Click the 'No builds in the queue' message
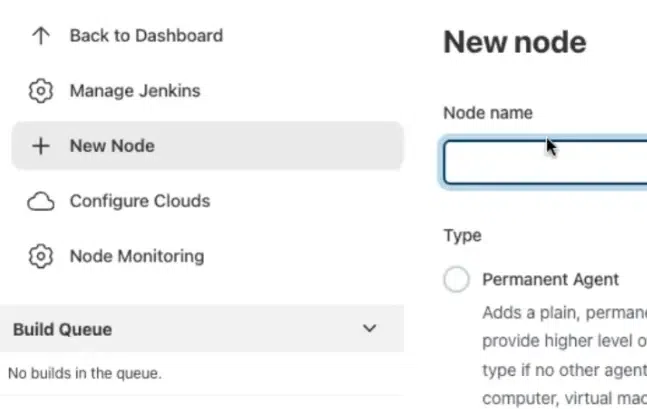Image resolution: width=647 pixels, height=409 pixels. point(85,374)
